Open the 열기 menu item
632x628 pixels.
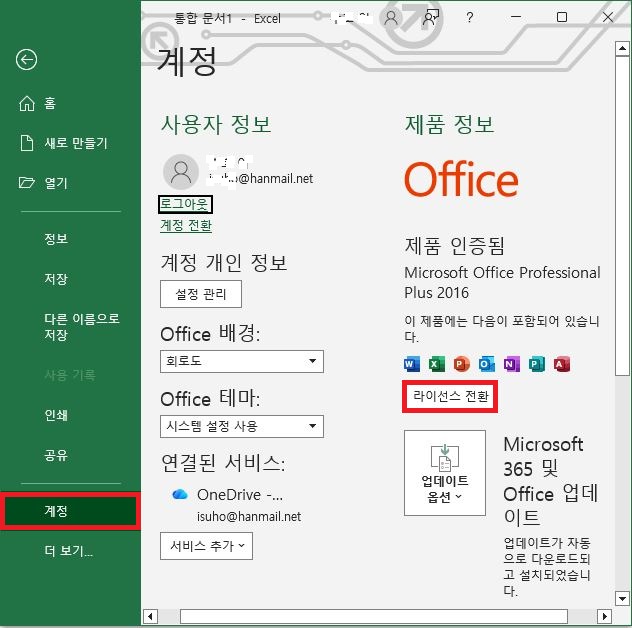tap(43, 183)
